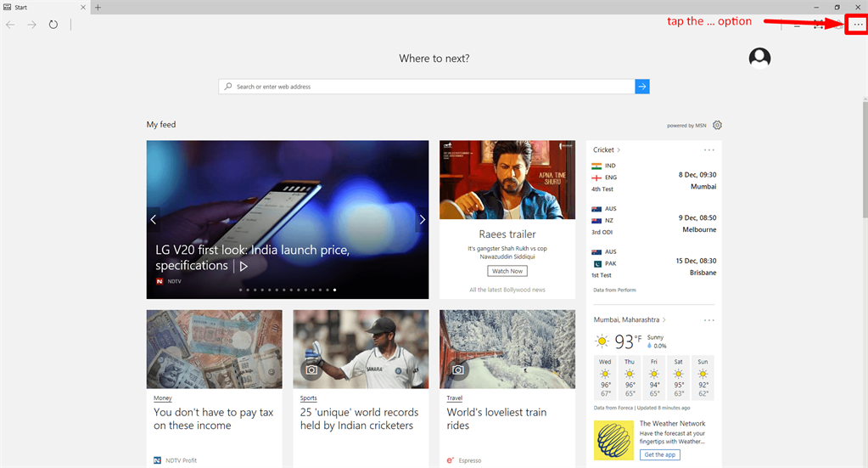Viewport: 868px width, 468px height.
Task: Play the LG V20 first look video
Action: tap(243, 267)
